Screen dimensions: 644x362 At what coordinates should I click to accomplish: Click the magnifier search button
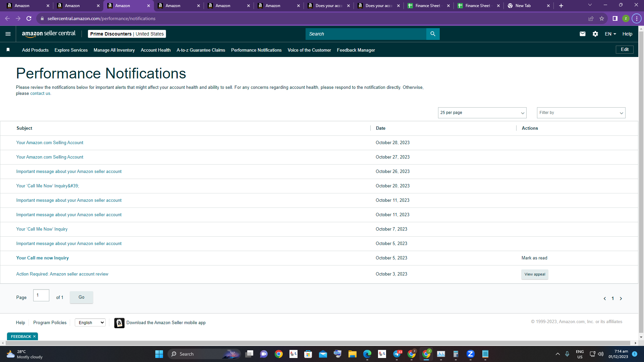tap(433, 34)
